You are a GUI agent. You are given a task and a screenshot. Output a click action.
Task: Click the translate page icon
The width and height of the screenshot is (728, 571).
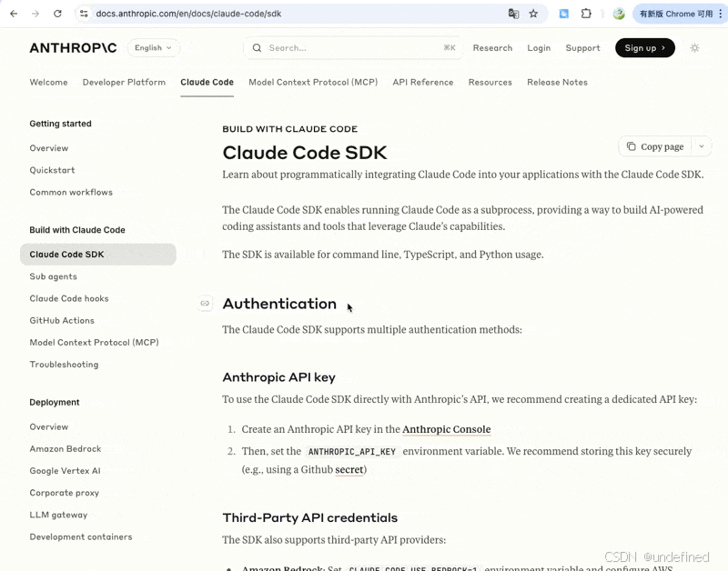tap(513, 14)
